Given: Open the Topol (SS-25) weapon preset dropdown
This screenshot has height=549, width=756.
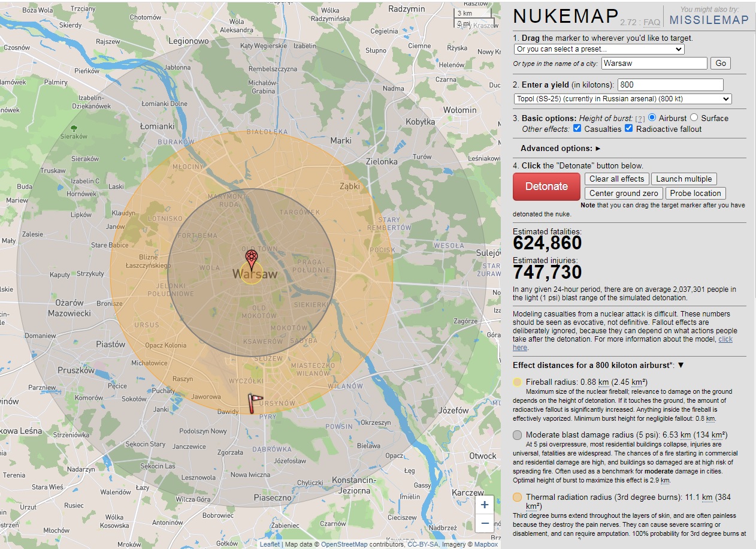Looking at the screenshot, I should tap(623, 99).
